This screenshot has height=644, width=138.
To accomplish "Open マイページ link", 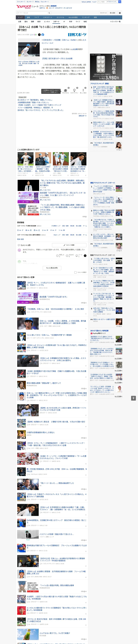I will pos(103,13).
